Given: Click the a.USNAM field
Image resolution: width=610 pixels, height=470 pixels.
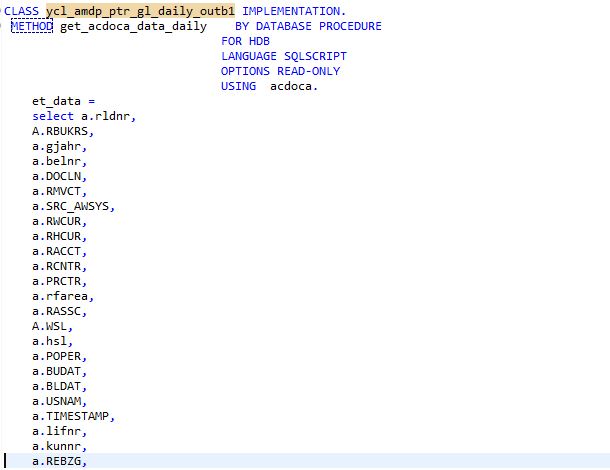Looking at the screenshot, I should (60, 402).
